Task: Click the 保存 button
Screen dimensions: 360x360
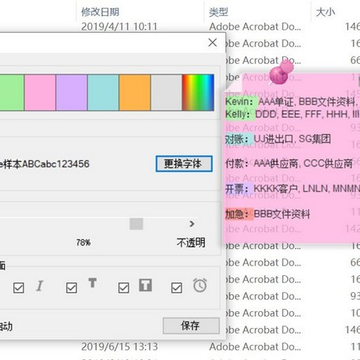Action: pyautogui.click(x=191, y=326)
